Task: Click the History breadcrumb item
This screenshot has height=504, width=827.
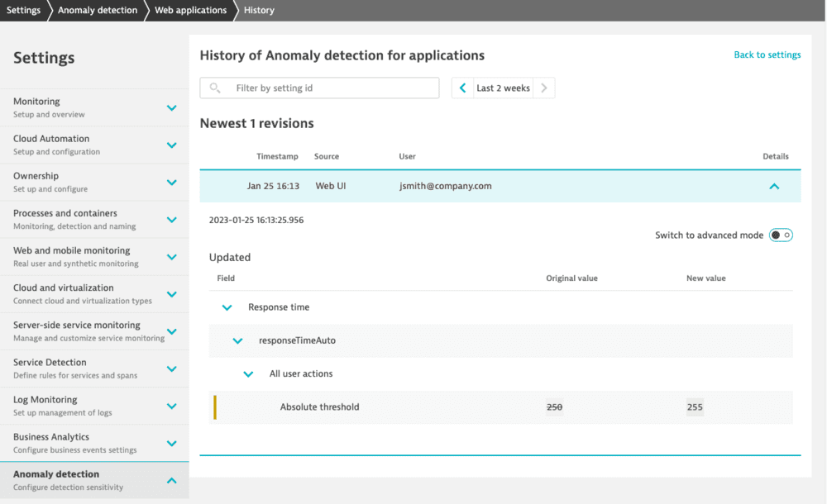Action: [258, 10]
